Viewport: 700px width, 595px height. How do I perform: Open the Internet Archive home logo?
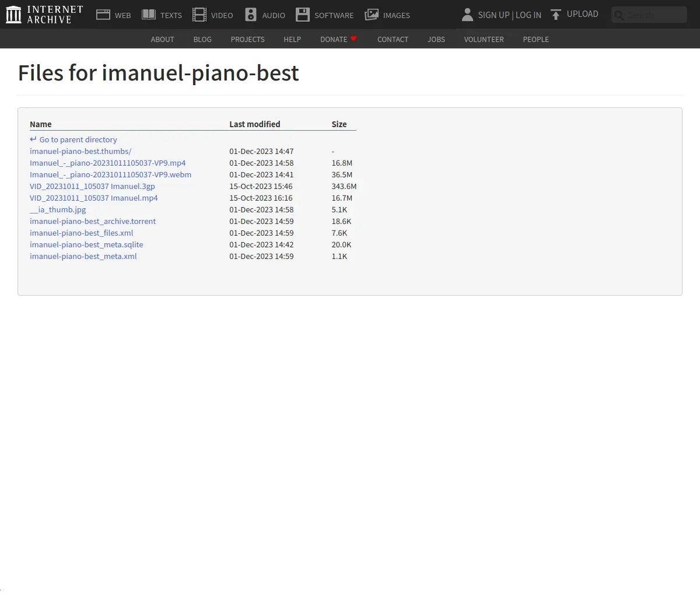tap(44, 15)
